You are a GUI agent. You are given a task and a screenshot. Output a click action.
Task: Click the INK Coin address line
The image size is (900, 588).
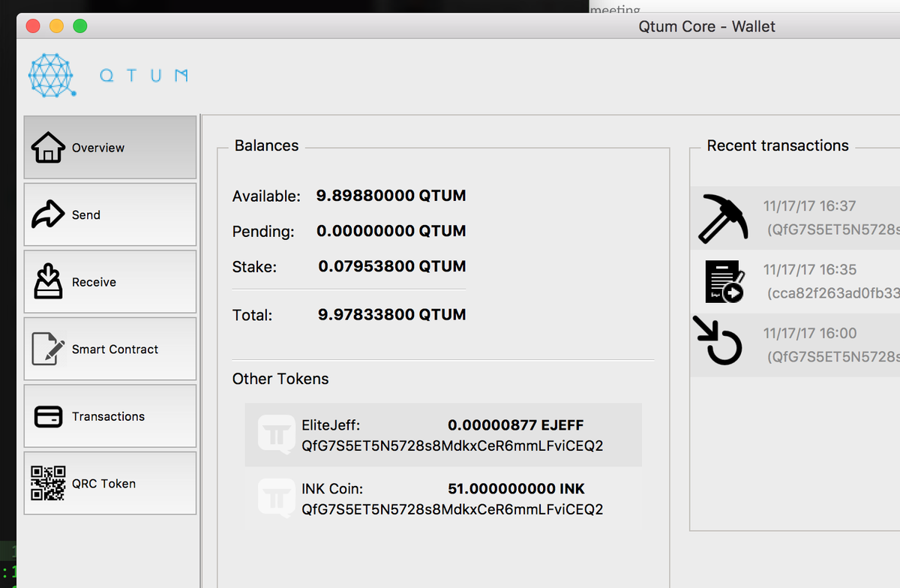click(x=452, y=510)
